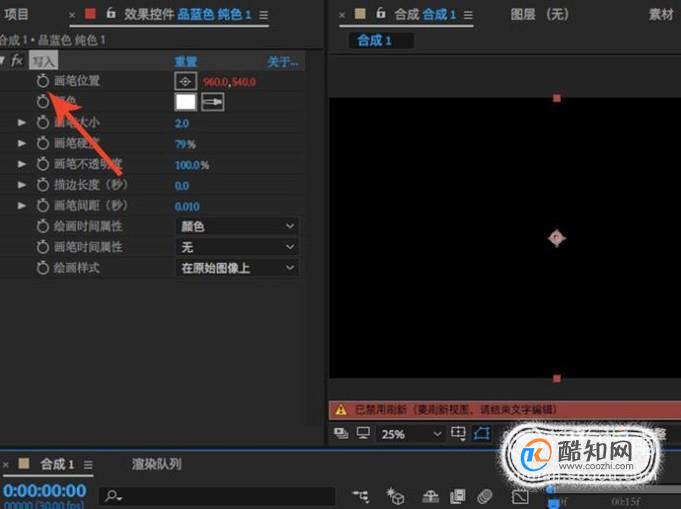The image size is (681, 509).
Task: Toggle stopwatch for 画笔位置
Action: tap(43, 81)
